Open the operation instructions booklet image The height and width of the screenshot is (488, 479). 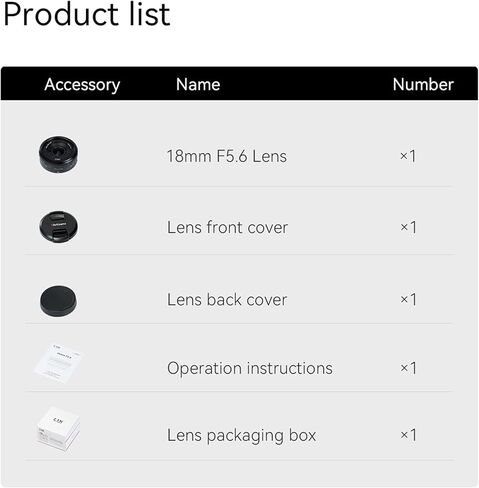(x=58, y=363)
